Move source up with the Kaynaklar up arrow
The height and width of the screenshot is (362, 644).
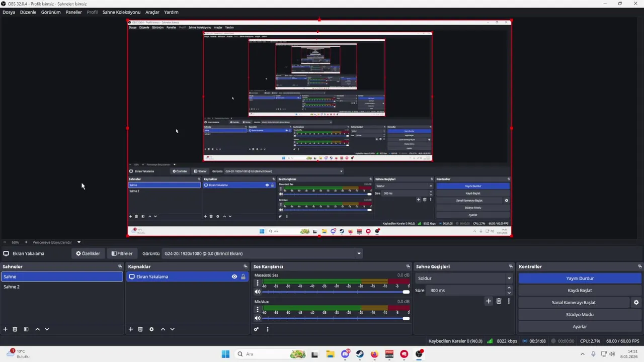point(163,329)
